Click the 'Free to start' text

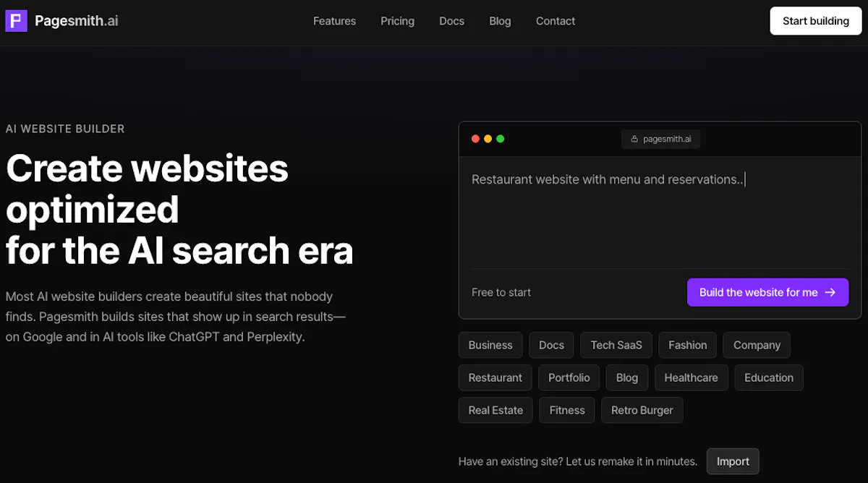pyautogui.click(x=501, y=292)
